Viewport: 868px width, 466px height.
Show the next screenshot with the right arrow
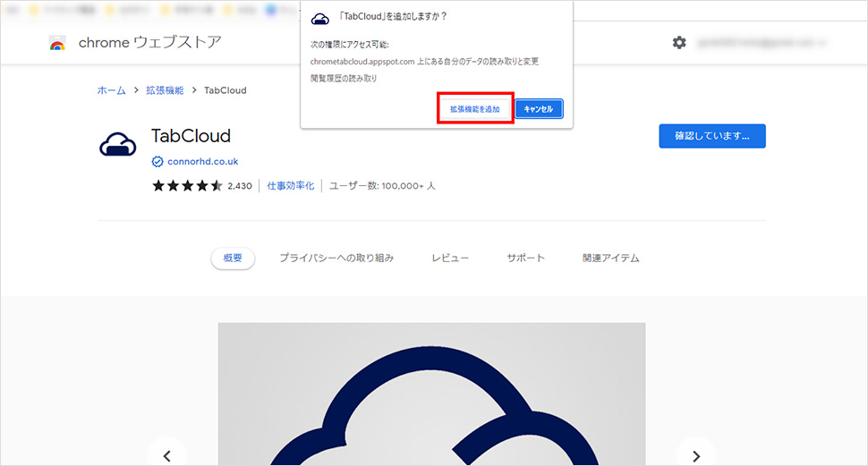tap(696, 456)
